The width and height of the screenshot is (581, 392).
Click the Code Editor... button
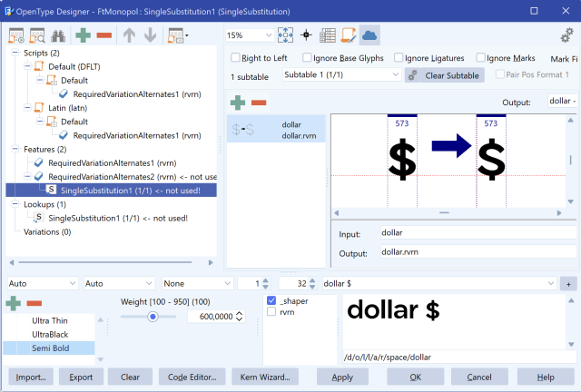192,377
